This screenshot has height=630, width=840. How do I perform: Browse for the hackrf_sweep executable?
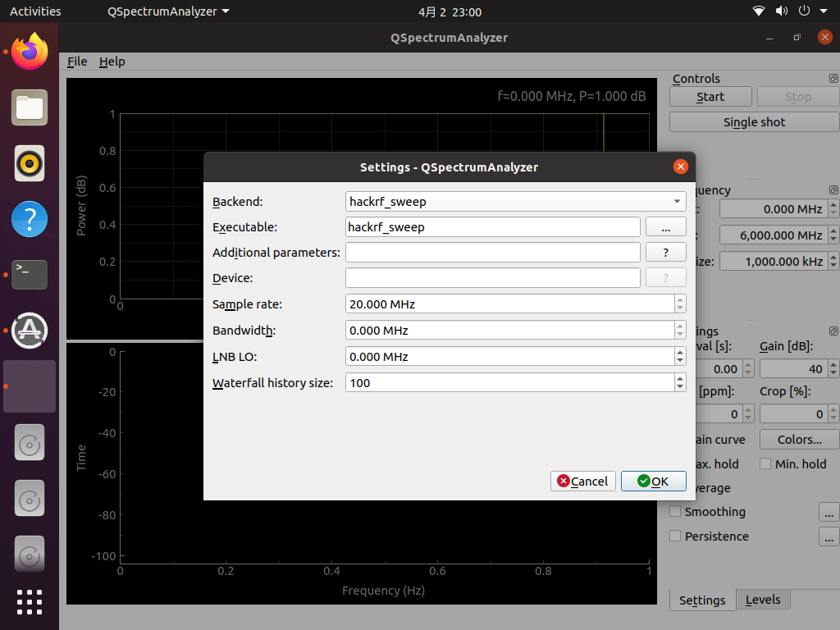point(665,226)
